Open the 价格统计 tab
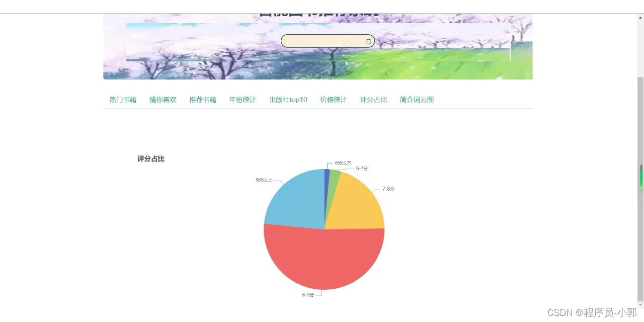The width and height of the screenshot is (644, 322). click(x=334, y=100)
